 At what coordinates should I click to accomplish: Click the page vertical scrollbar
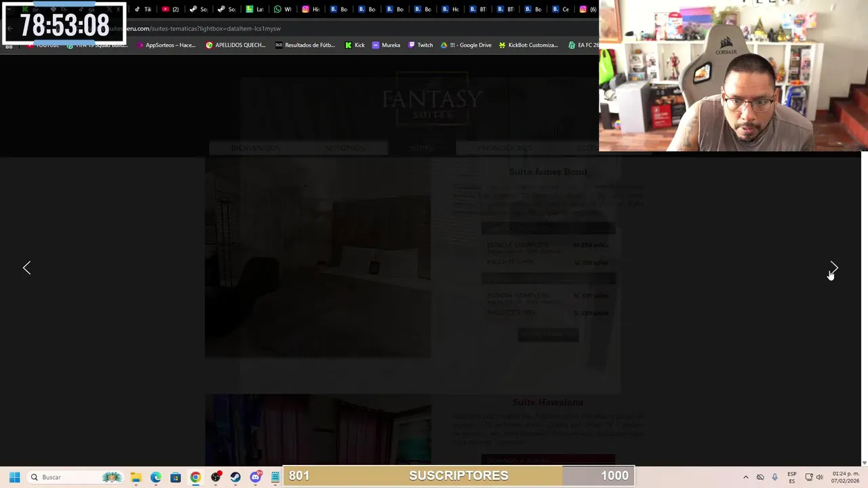pos(864,308)
